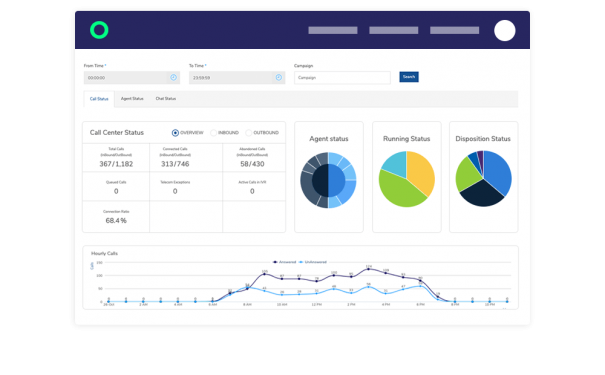
Task: Click the blue center half of Agent status donut
Action: point(336,181)
